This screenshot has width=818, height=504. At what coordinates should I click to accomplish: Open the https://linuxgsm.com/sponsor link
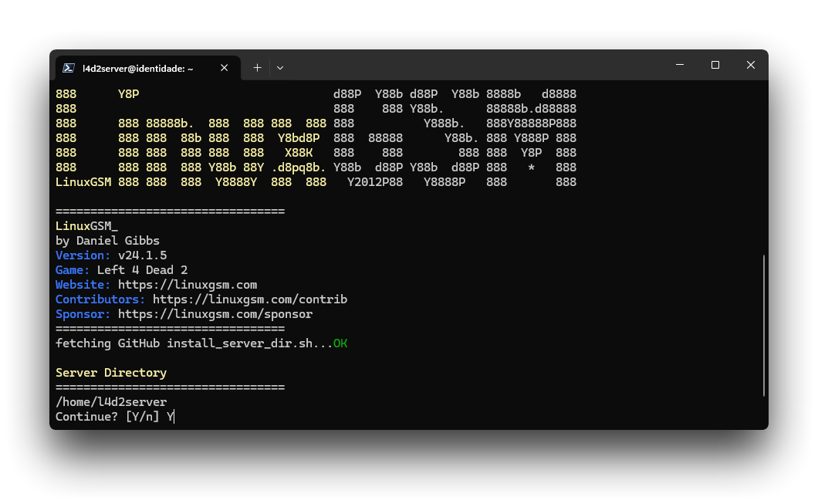coord(215,314)
